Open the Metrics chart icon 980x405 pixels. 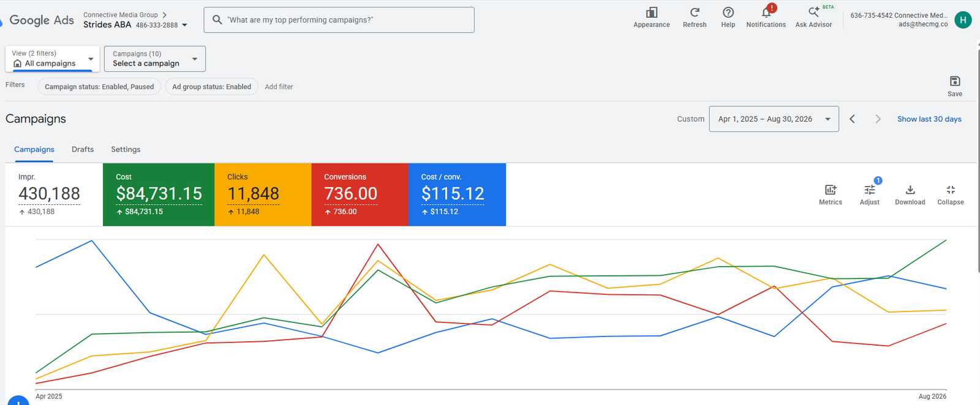pyautogui.click(x=831, y=190)
